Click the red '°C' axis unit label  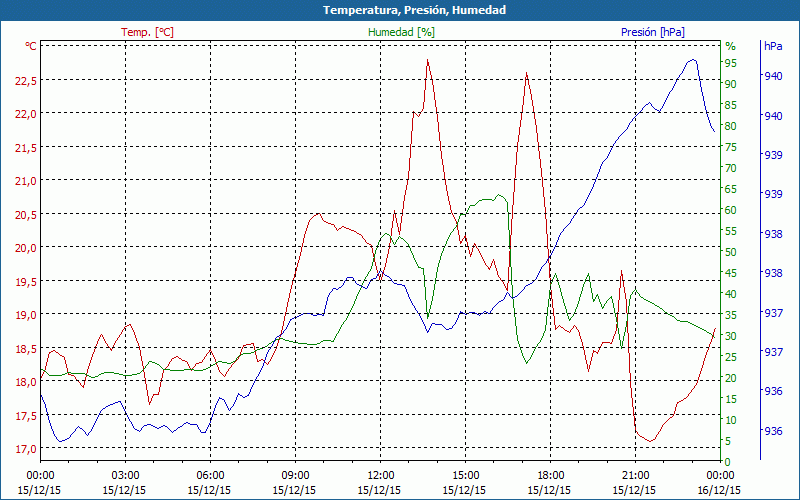31,46
